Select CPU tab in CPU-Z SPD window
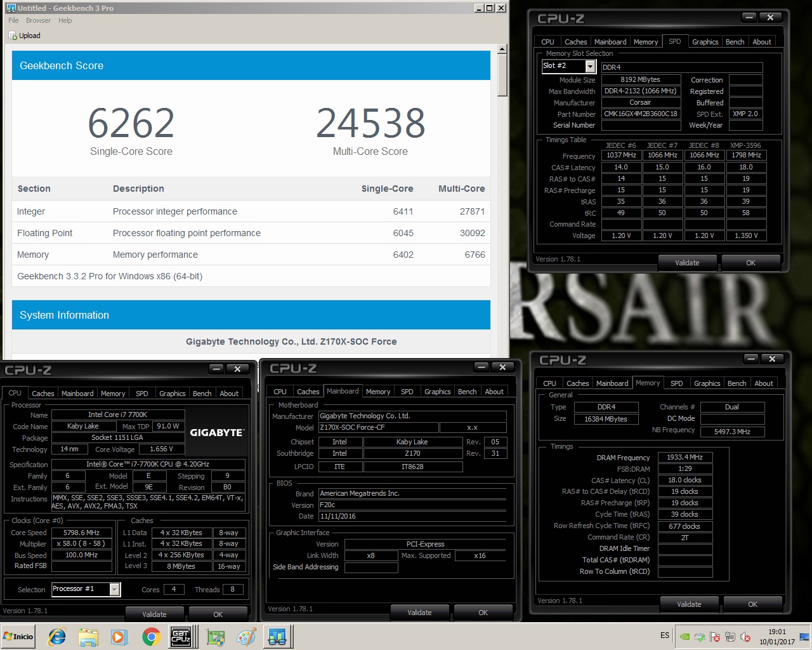The image size is (812, 650). (x=547, y=42)
